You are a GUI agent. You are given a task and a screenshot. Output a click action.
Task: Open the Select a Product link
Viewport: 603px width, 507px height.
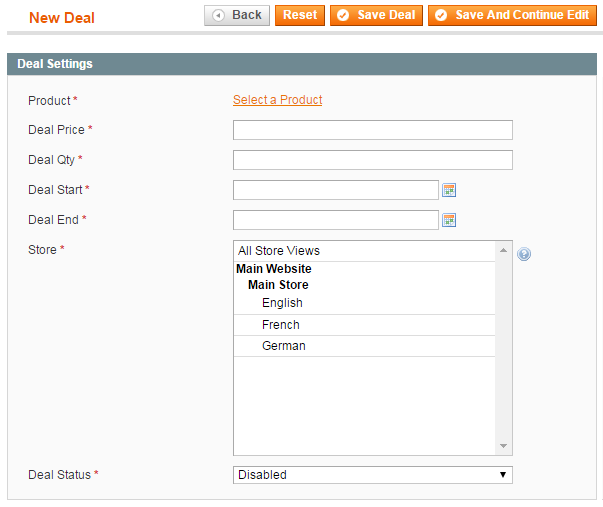point(277,100)
